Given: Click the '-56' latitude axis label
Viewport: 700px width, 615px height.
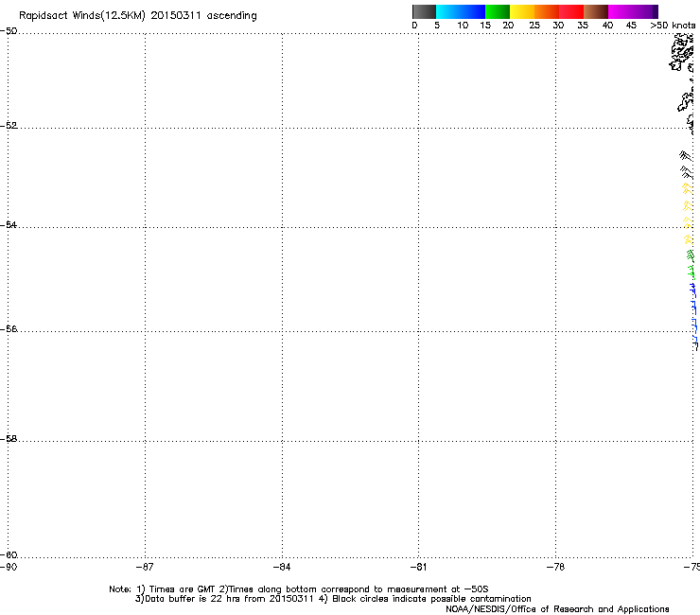Looking at the screenshot, I should 9,329.
